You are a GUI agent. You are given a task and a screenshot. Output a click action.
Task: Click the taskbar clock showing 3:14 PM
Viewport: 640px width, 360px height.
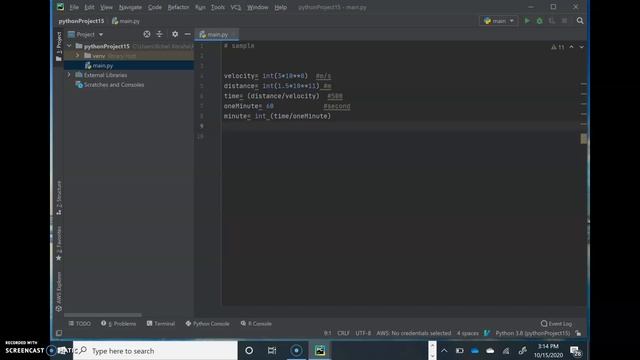point(548,351)
